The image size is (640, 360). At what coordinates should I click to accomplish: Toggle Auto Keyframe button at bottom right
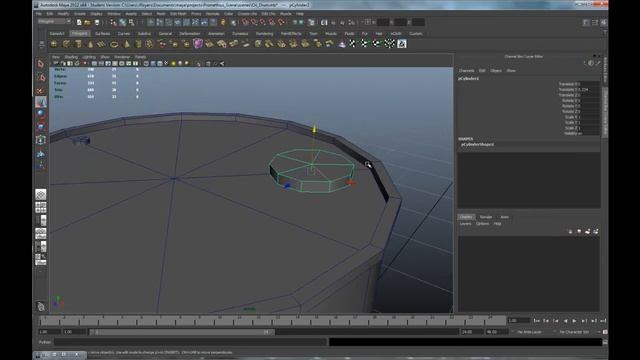[x=605, y=332]
